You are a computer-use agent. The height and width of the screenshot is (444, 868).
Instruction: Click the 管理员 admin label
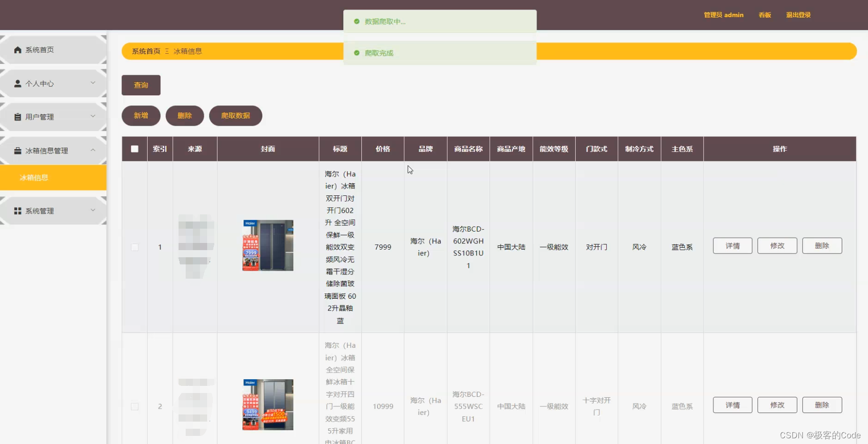coord(724,15)
